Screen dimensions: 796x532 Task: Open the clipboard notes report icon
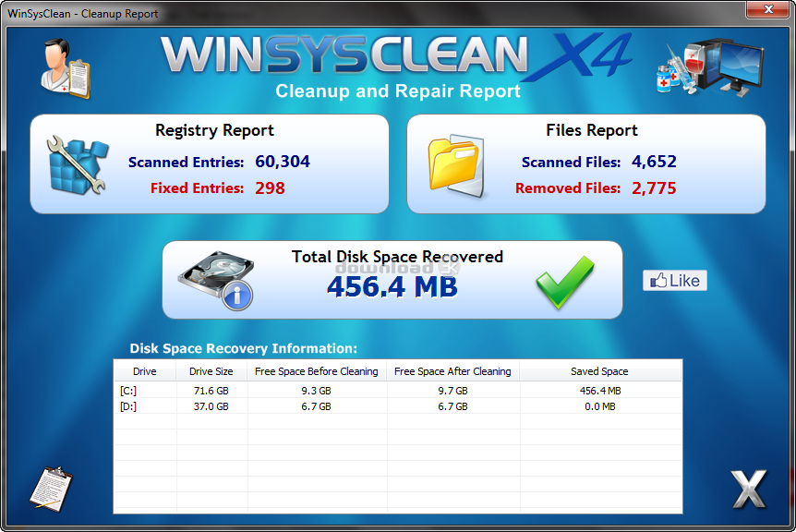pos(51,490)
